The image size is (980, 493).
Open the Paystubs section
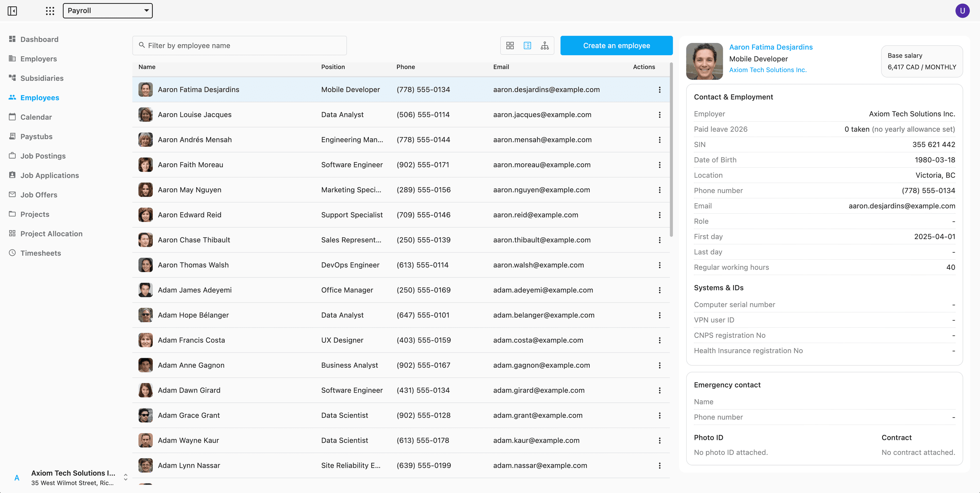coord(36,136)
